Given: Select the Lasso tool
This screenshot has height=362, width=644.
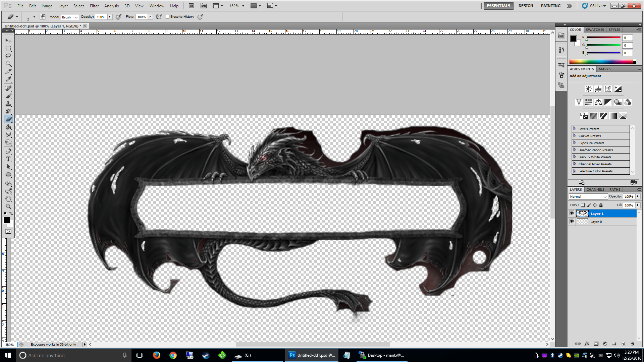Looking at the screenshot, I should point(8,56).
